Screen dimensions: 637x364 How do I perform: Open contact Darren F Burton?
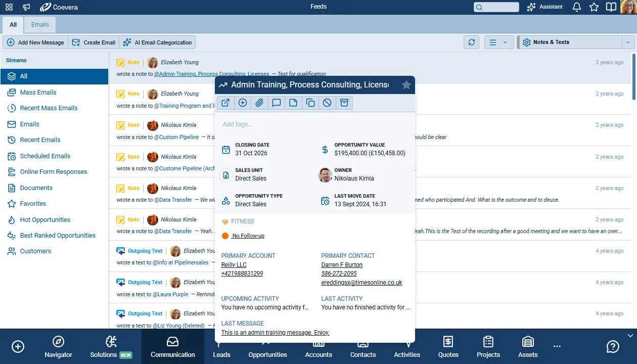(342, 265)
